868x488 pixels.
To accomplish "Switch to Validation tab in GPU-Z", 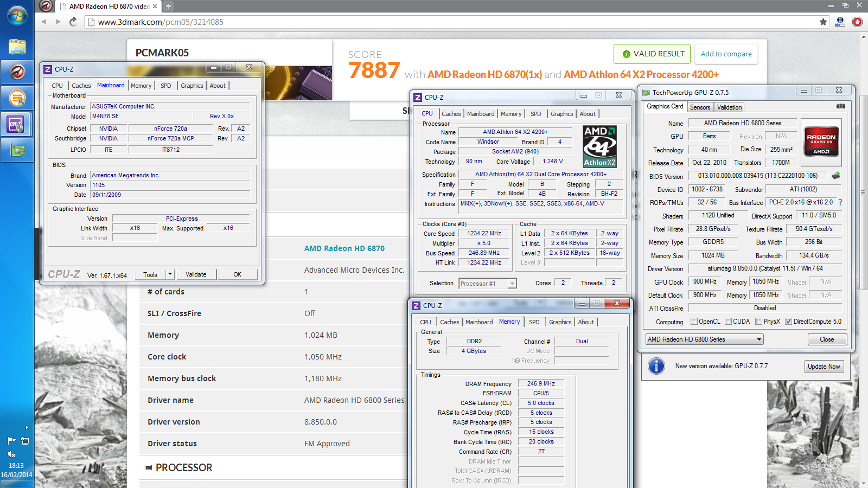I will pos(729,107).
